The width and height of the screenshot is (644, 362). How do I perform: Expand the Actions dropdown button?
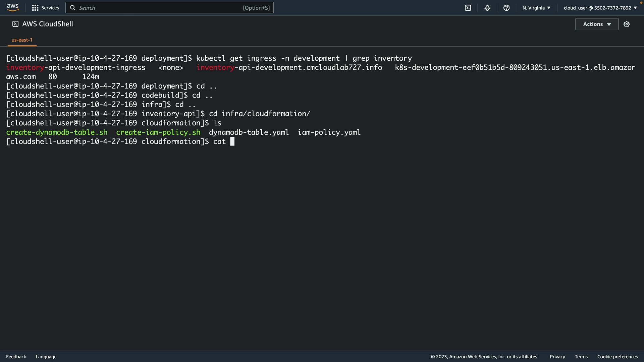(597, 24)
